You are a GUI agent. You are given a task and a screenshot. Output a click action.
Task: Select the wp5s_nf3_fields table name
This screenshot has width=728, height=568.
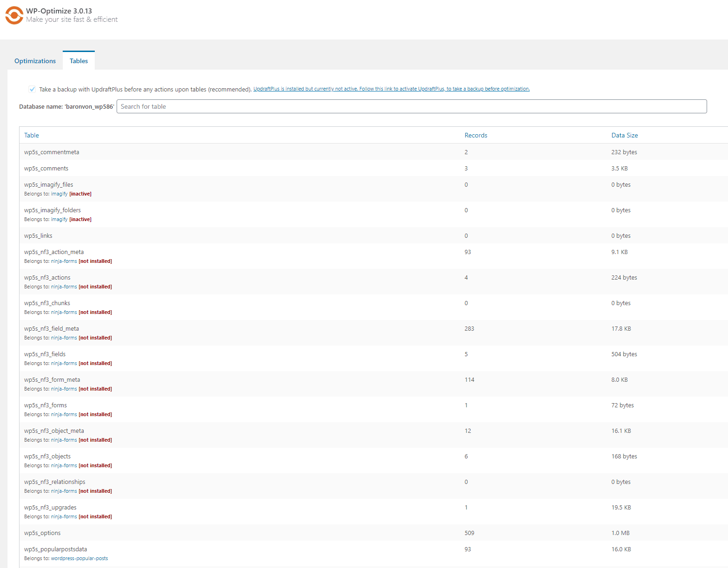[45, 354]
